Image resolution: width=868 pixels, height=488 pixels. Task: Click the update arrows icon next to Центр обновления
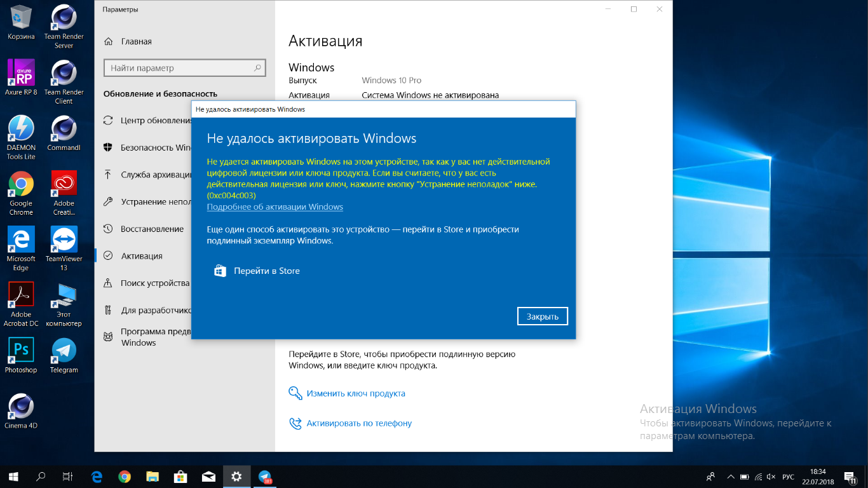click(x=108, y=120)
